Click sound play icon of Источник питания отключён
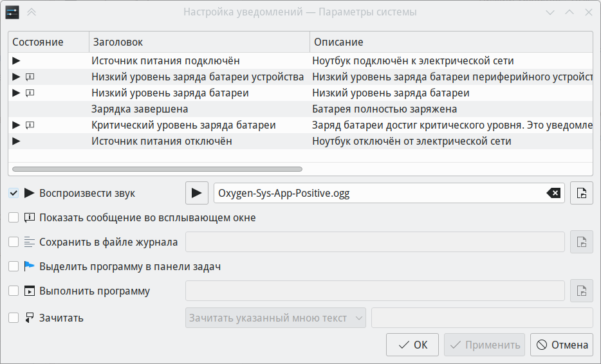The image size is (601, 364). pos(16,141)
